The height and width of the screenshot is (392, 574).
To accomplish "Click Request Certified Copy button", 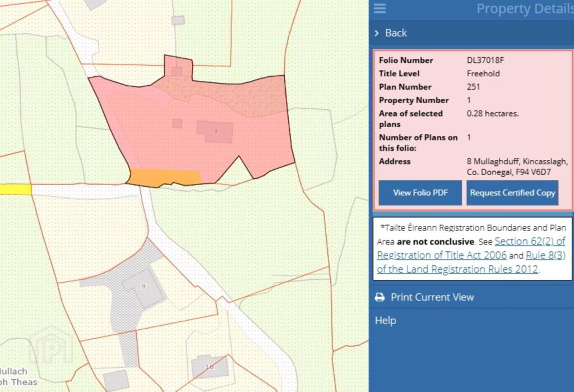I will (x=512, y=193).
